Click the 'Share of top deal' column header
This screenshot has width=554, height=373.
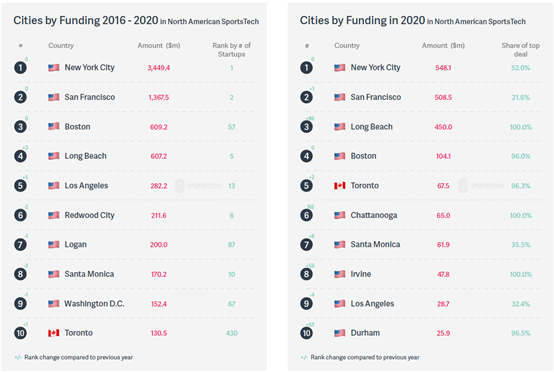tap(520, 50)
